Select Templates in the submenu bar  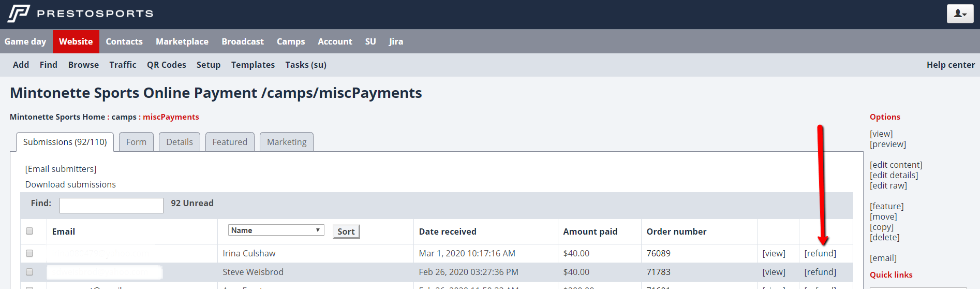[x=253, y=65]
